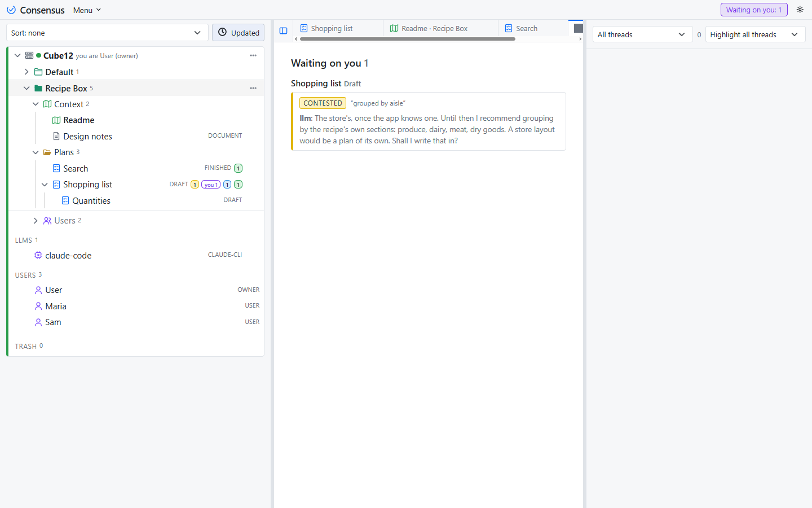Select the TRASH section label
Viewport: 812px width, 508px height.
(x=26, y=346)
